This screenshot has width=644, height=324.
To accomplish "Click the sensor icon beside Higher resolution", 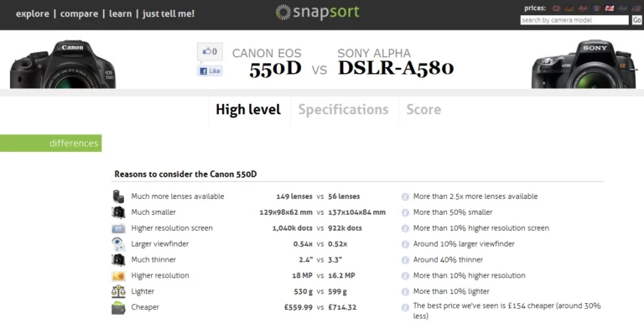I will [118, 276].
